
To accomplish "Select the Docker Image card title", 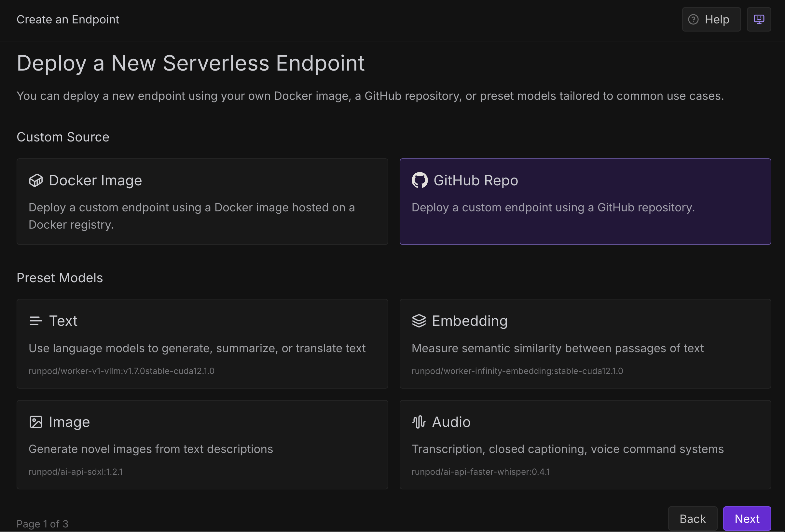I will (x=95, y=180).
